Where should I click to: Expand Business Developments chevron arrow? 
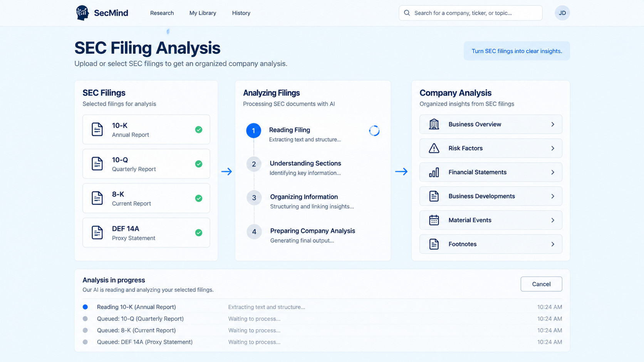click(553, 196)
